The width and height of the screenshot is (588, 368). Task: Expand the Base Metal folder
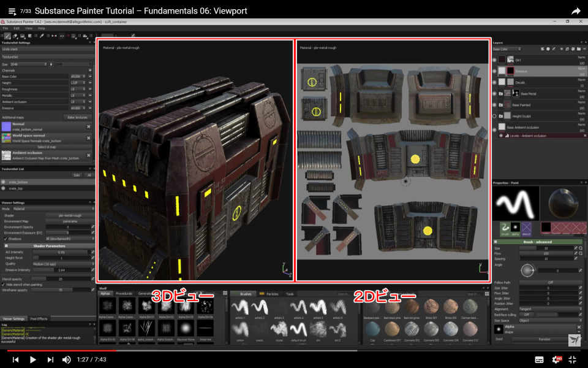500,93
